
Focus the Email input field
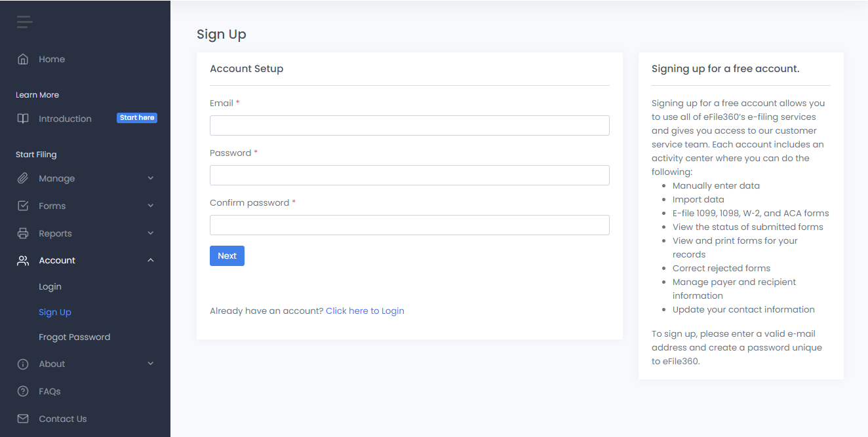click(409, 125)
